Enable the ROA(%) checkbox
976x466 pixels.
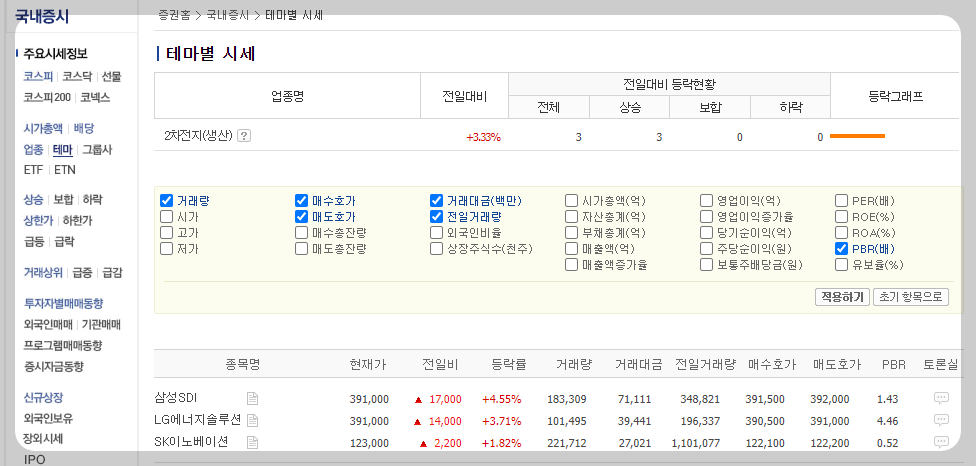842,233
